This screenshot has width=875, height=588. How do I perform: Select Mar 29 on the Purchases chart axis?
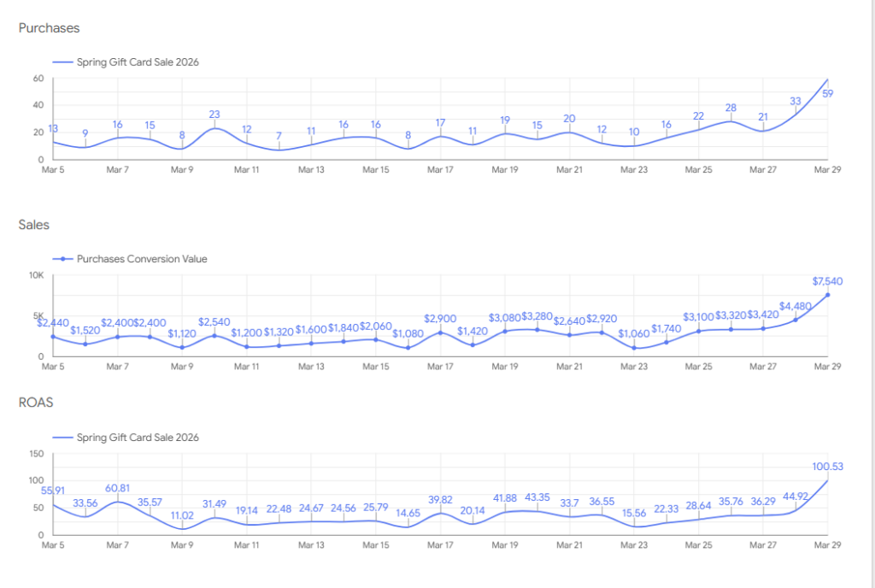point(827,170)
